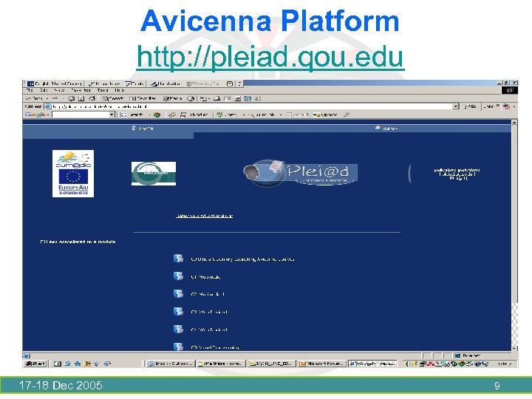Click the Go button beside address bar
This screenshot has height=399, width=532.
pos(470,106)
